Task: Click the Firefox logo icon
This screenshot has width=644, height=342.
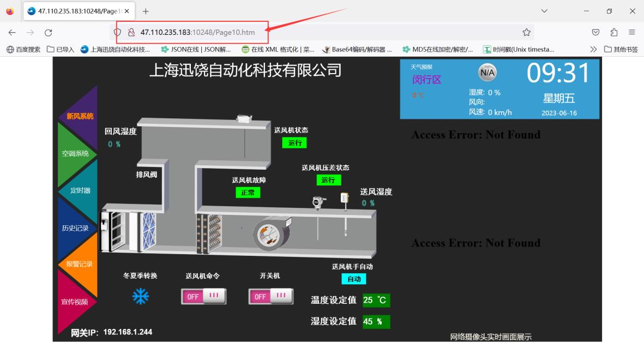Action: coord(10,11)
